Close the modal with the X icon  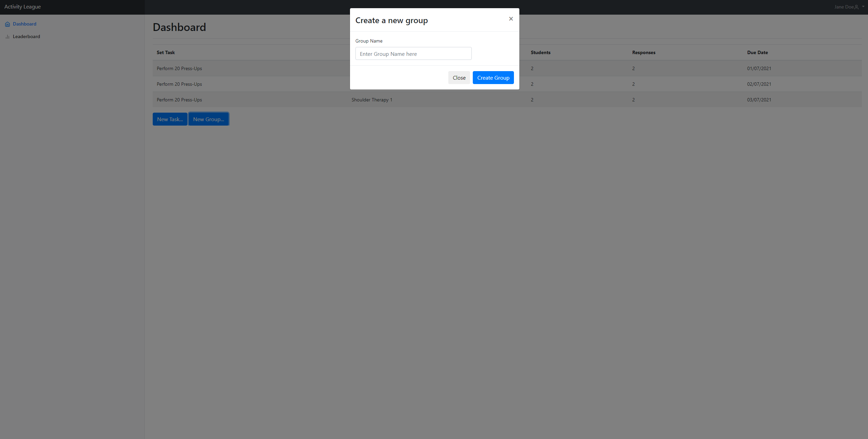point(511,19)
